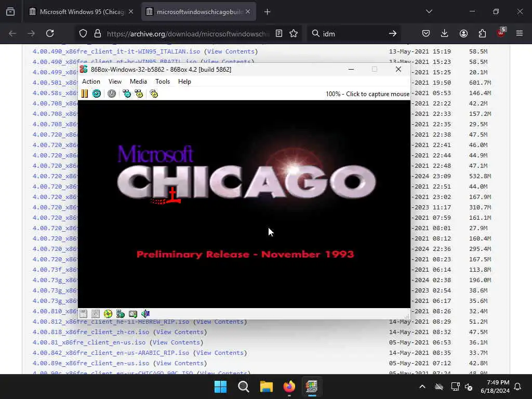Send Ctrl+Alt+Del via 86Box toolbar icon

pyautogui.click(x=127, y=94)
